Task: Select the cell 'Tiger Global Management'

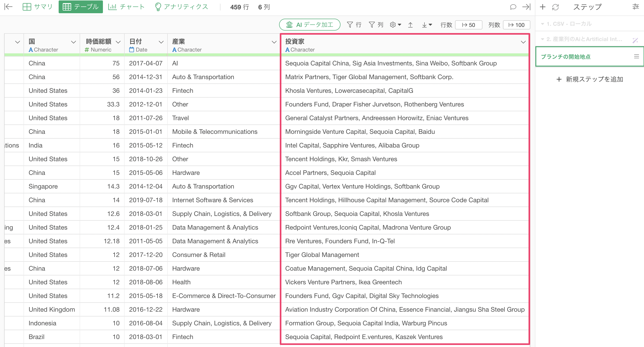Action: (x=405, y=255)
